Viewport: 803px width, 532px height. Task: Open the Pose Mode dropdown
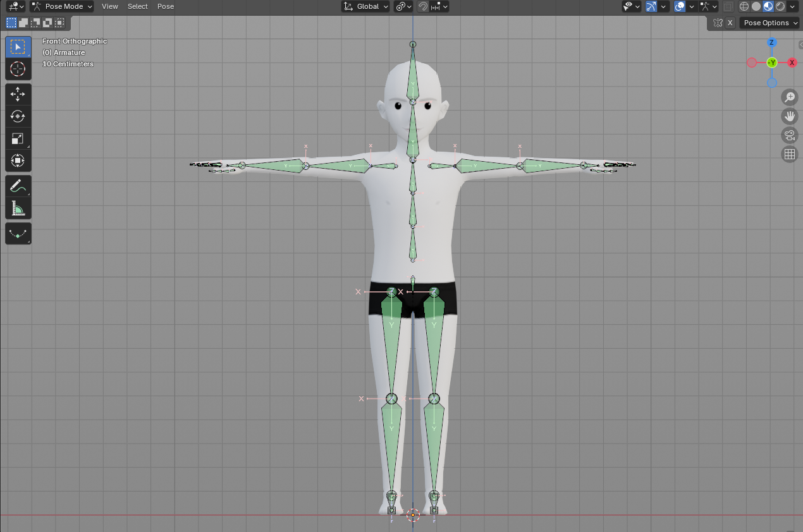(62, 6)
